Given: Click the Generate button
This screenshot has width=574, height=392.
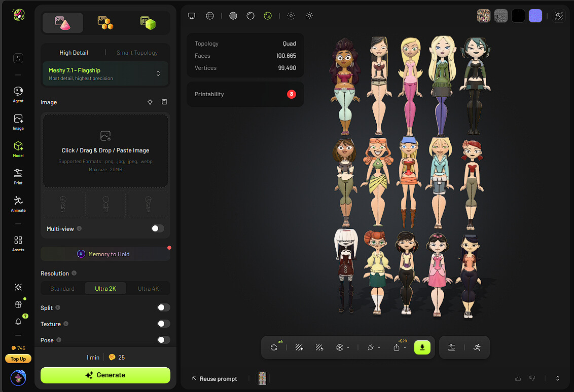Looking at the screenshot, I should [x=105, y=375].
